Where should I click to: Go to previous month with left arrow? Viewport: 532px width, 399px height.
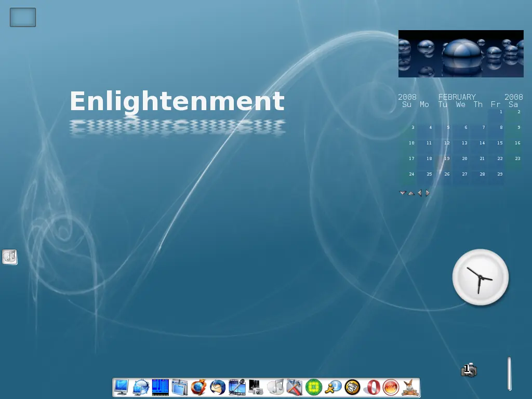tap(420, 193)
